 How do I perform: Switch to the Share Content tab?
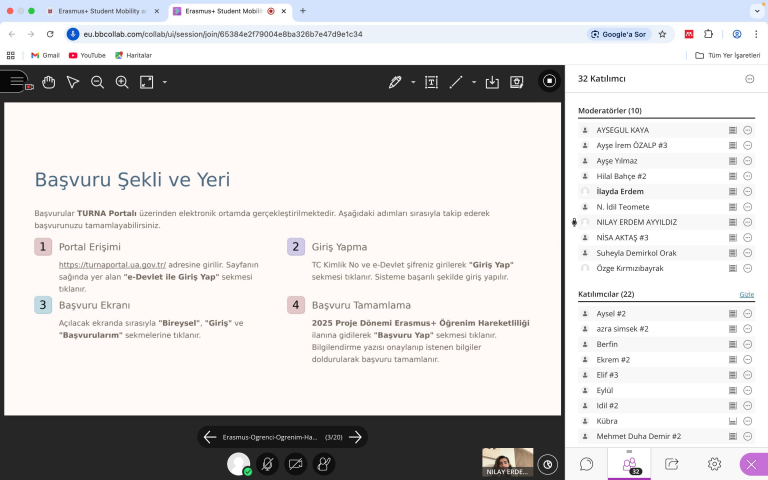[x=672, y=464]
